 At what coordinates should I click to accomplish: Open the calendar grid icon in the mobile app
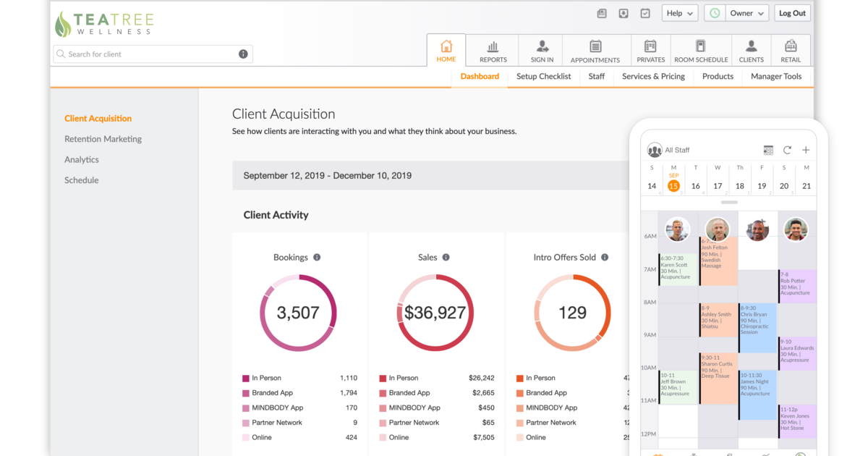768,150
